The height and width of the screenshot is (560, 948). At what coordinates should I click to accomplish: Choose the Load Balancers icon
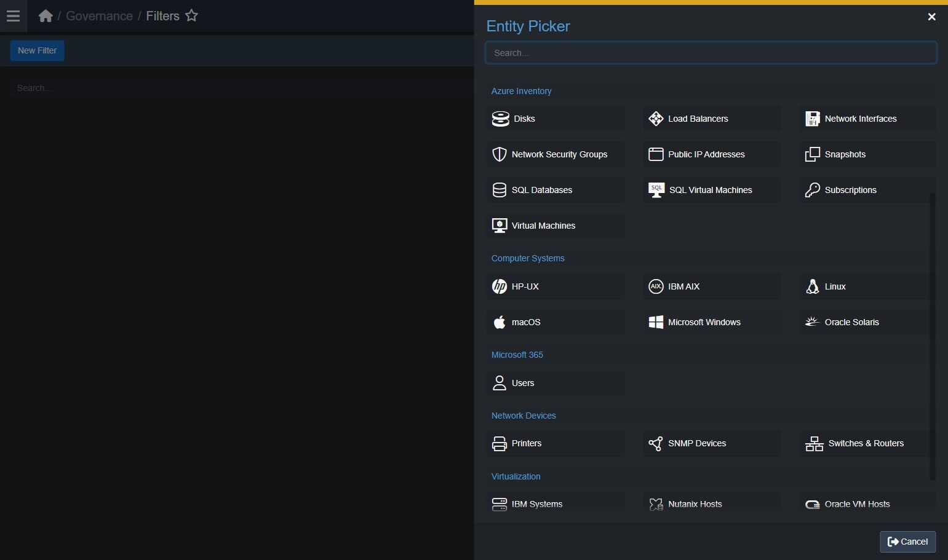point(656,119)
